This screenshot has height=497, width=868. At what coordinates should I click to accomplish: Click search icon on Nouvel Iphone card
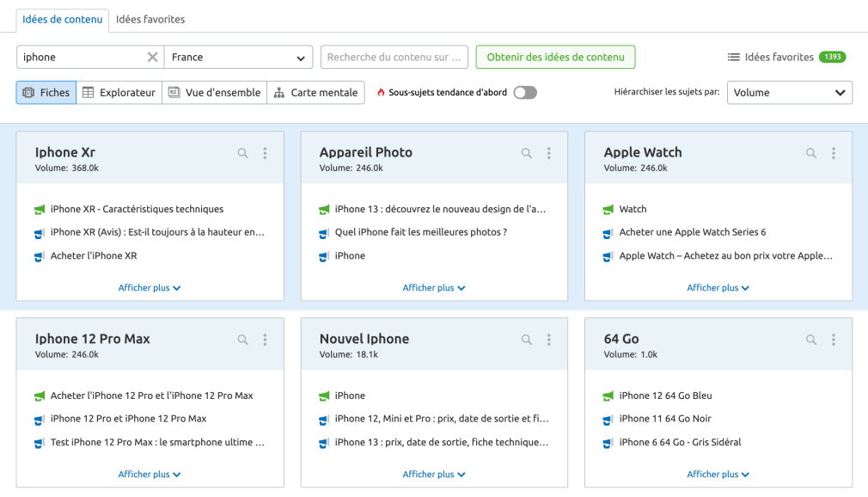point(527,340)
